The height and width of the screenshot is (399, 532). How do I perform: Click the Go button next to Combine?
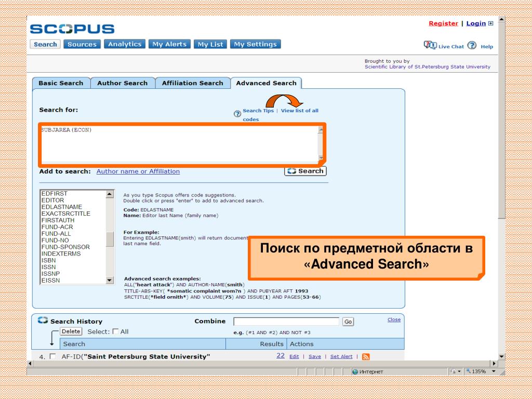[x=348, y=322]
